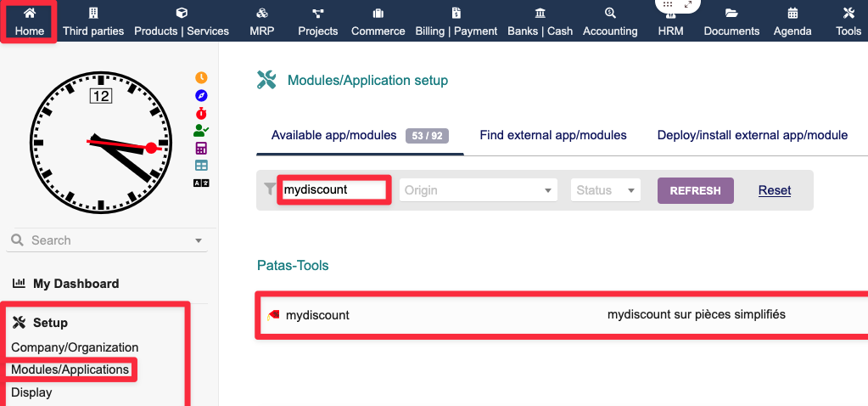
Task: Open the Third parties menu
Action: tap(93, 22)
